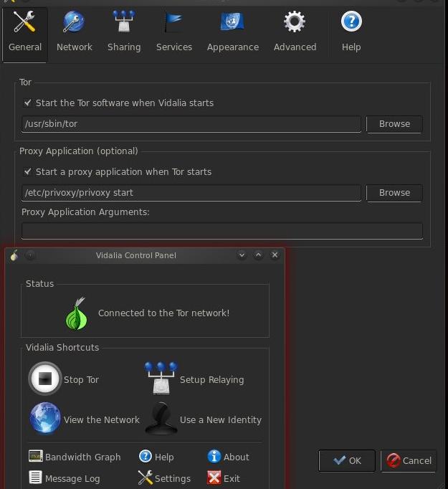Click the View the Network globe
The image size is (448, 489).
(45, 419)
